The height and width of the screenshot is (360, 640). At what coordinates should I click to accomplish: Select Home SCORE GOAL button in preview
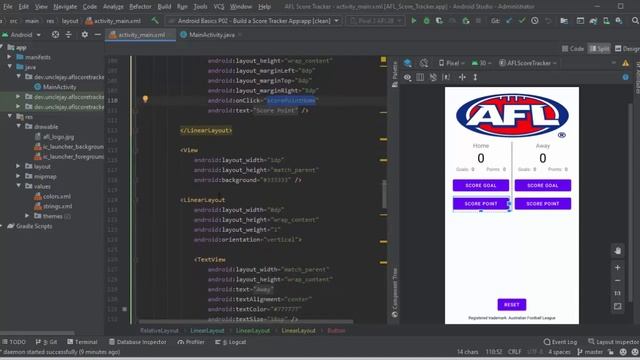(x=481, y=185)
